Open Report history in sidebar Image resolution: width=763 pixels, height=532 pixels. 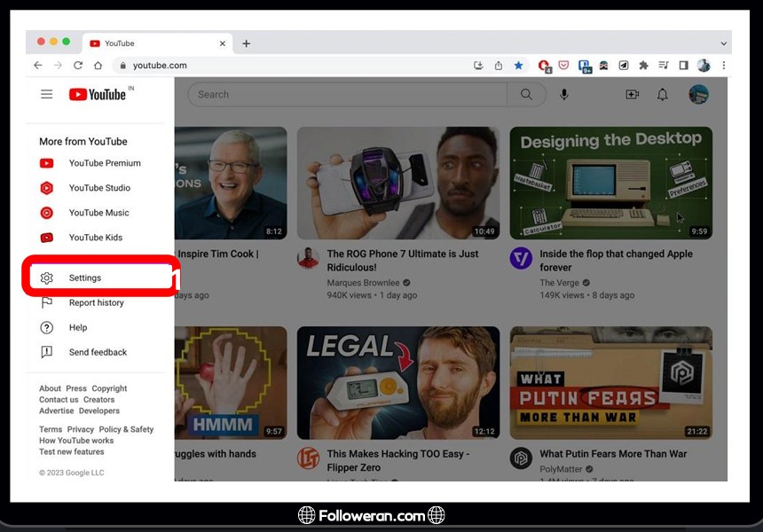click(x=96, y=303)
